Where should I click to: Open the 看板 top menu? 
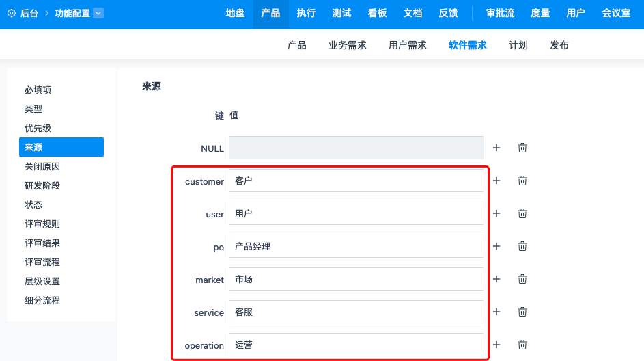pos(377,13)
